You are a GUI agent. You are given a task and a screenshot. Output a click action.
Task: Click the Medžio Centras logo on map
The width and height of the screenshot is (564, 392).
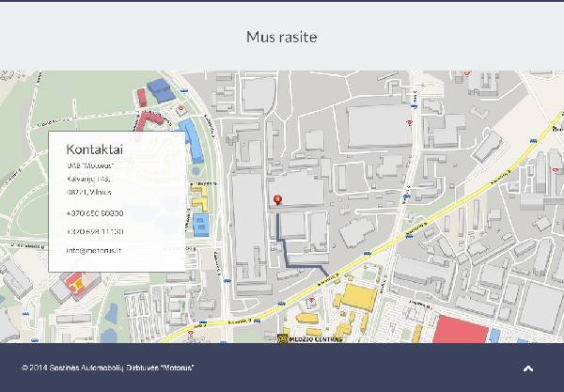click(308, 338)
